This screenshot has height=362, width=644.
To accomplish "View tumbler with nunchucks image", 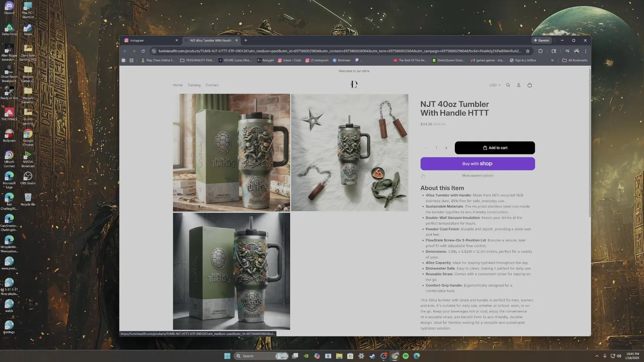I will tap(350, 152).
